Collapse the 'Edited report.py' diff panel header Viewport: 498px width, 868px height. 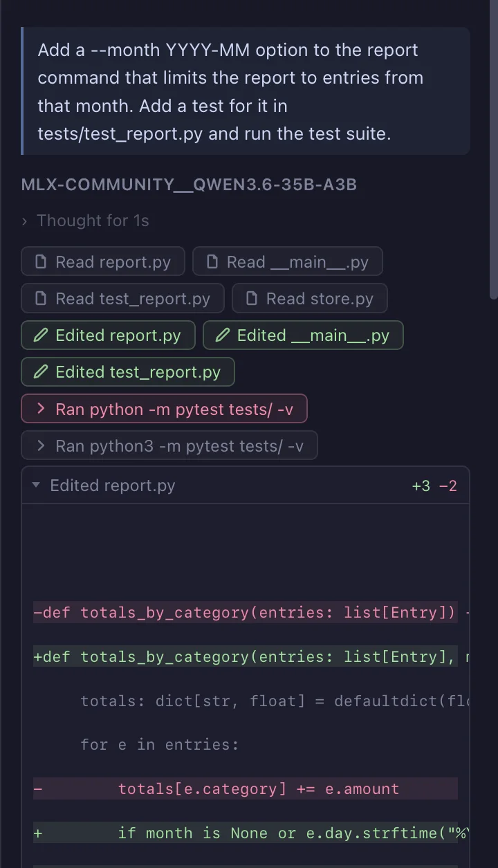click(x=246, y=486)
